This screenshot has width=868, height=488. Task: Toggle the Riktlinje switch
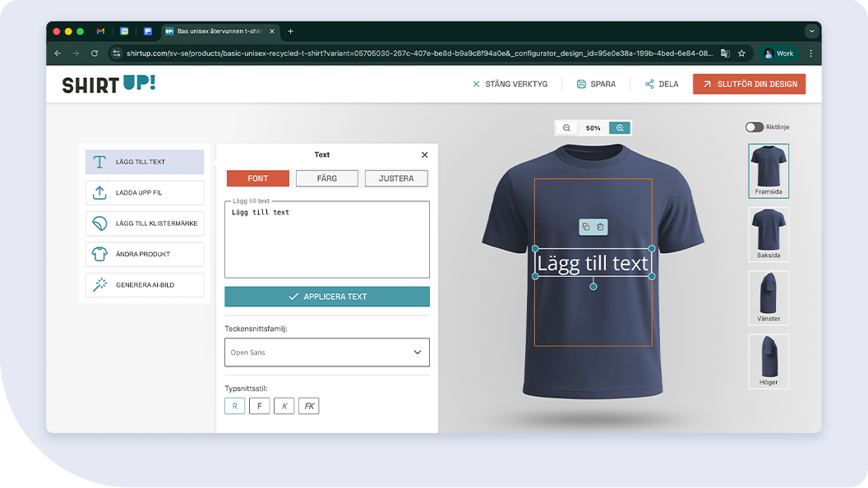pos(754,127)
